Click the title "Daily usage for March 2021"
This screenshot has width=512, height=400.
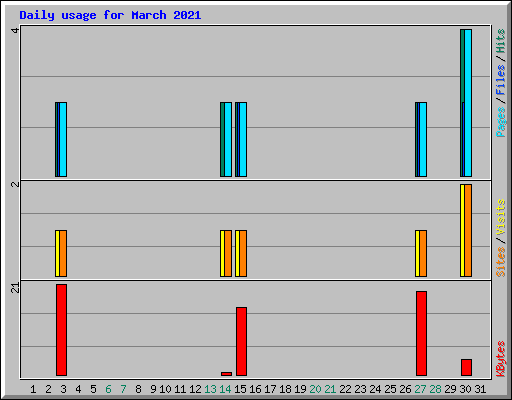tap(110, 15)
